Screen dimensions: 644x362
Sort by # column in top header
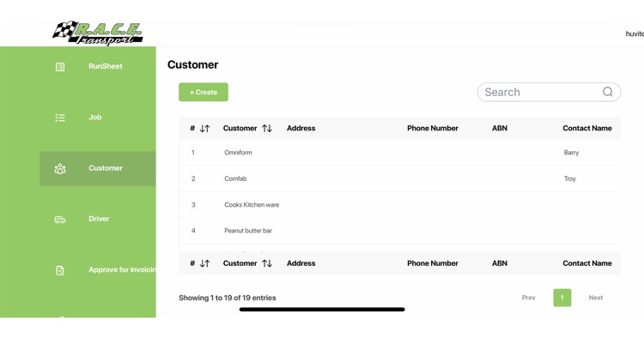click(x=204, y=129)
